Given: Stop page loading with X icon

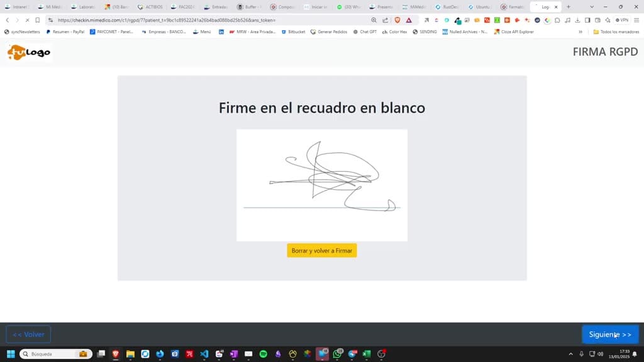Looking at the screenshot, I should tap(27, 20).
